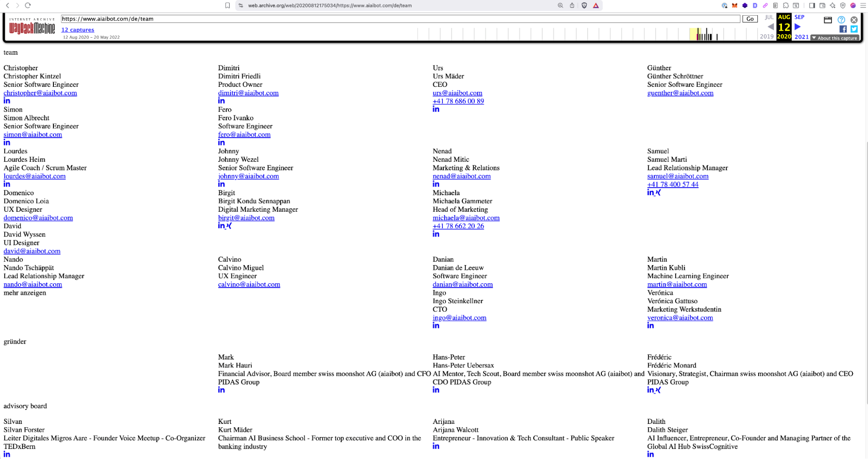Screen dimensions: 868x459
Task: Share capture on Twitter icon
Action: coord(854,29)
